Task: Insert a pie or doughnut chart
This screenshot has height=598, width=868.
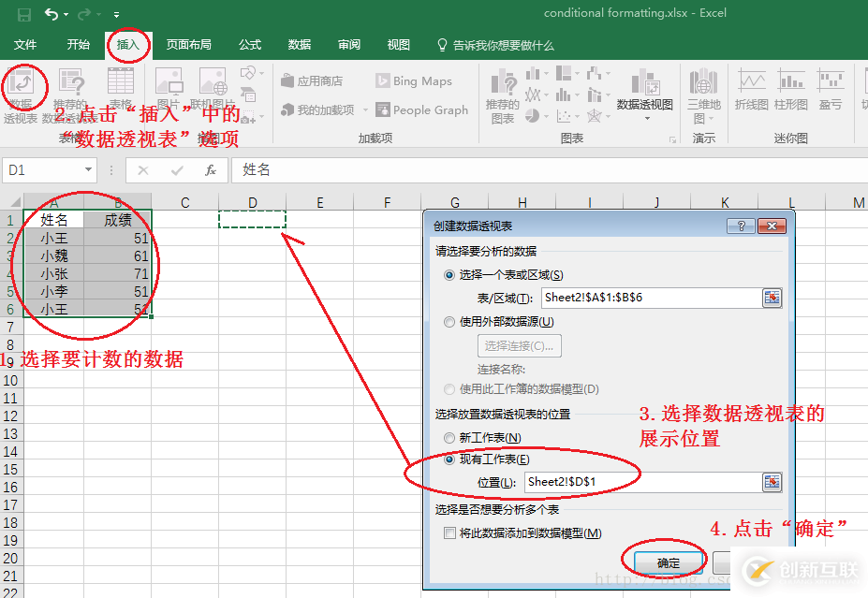Action: click(x=537, y=116)
